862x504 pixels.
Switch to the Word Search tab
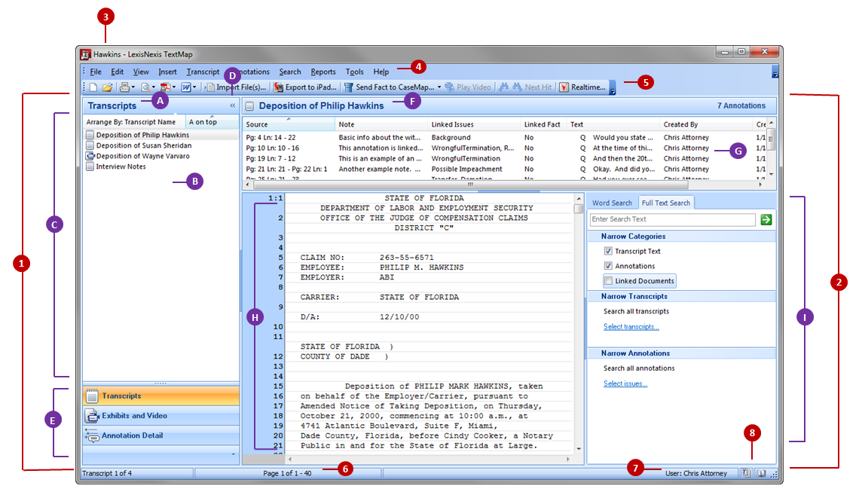tap(612, 203)
